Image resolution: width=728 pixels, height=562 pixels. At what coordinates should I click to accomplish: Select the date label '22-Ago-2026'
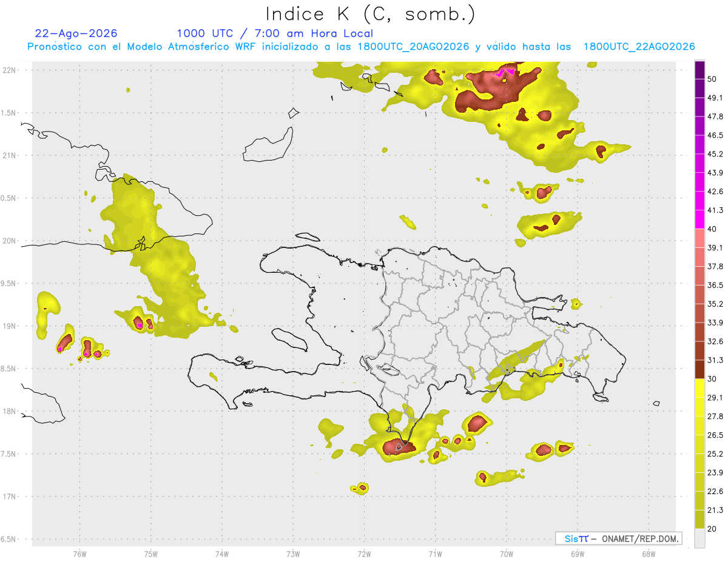[76, 33]
